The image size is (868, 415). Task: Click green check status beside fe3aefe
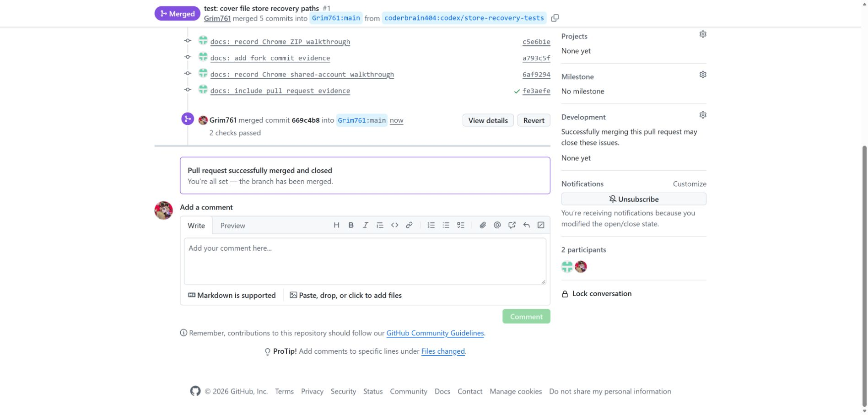[517, 91]
